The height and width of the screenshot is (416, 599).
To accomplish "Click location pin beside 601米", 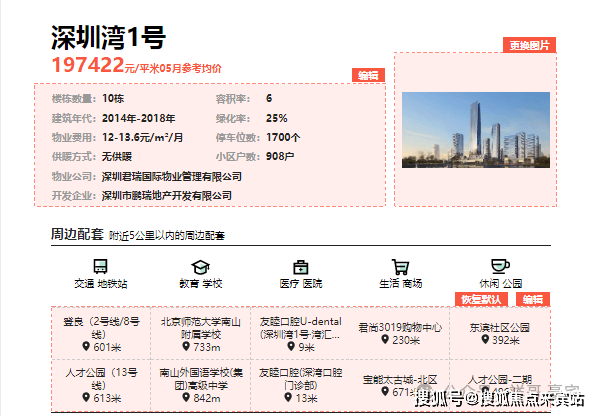I will [x=86, y=346].
